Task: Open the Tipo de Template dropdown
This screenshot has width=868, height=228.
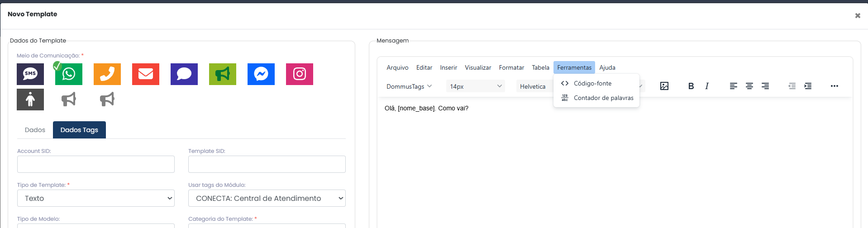Action: tap(96, 198)
